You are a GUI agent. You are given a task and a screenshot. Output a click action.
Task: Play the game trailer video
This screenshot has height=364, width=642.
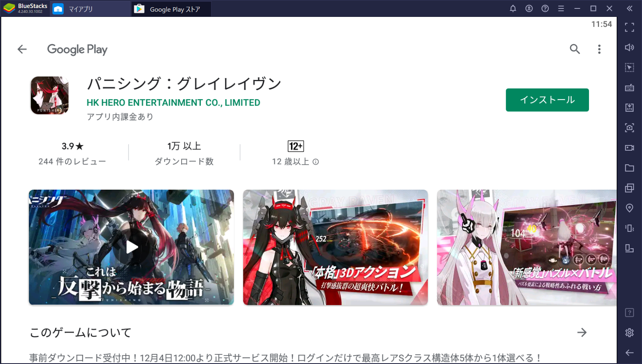[x=131, y=247]
